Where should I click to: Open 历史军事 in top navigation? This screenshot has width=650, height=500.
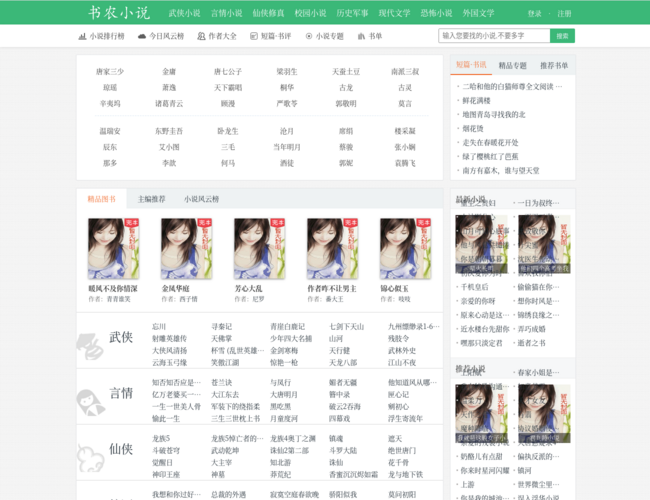tap(352, 13)
